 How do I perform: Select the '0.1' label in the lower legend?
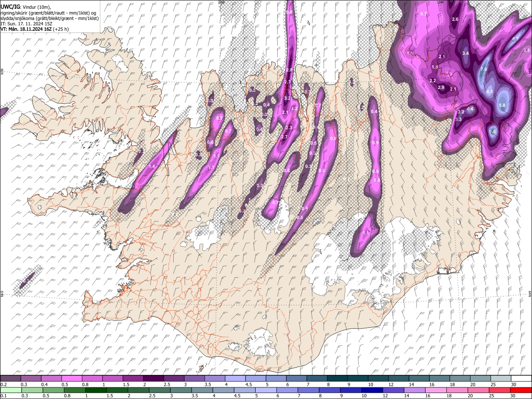4,396
